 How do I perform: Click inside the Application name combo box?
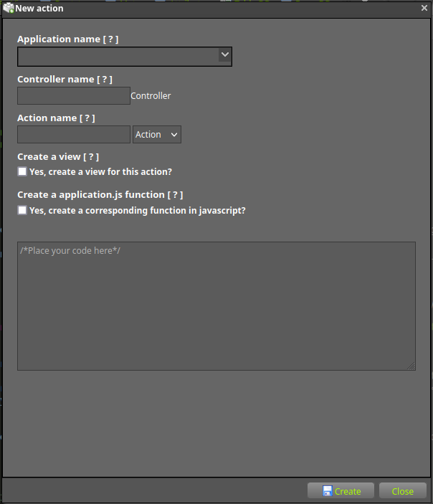[x=125, y=57]
